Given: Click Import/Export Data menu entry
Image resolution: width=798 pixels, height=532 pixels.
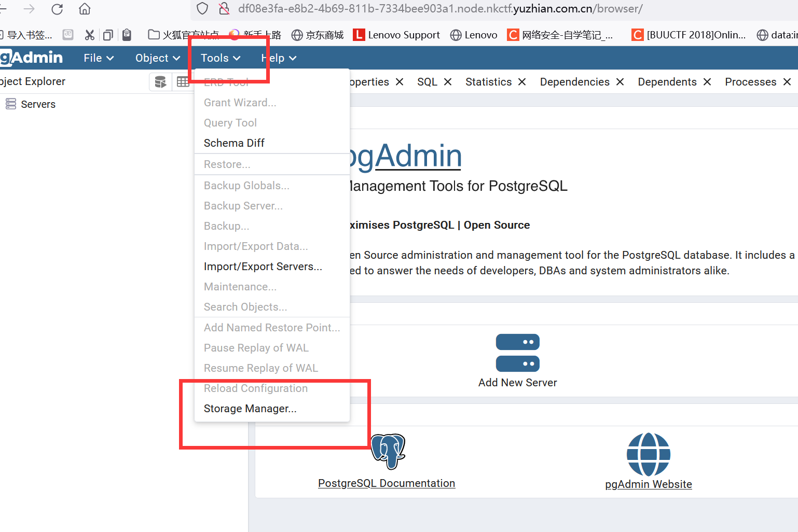Looking at the screenshot, I should (x=272, y=246).
